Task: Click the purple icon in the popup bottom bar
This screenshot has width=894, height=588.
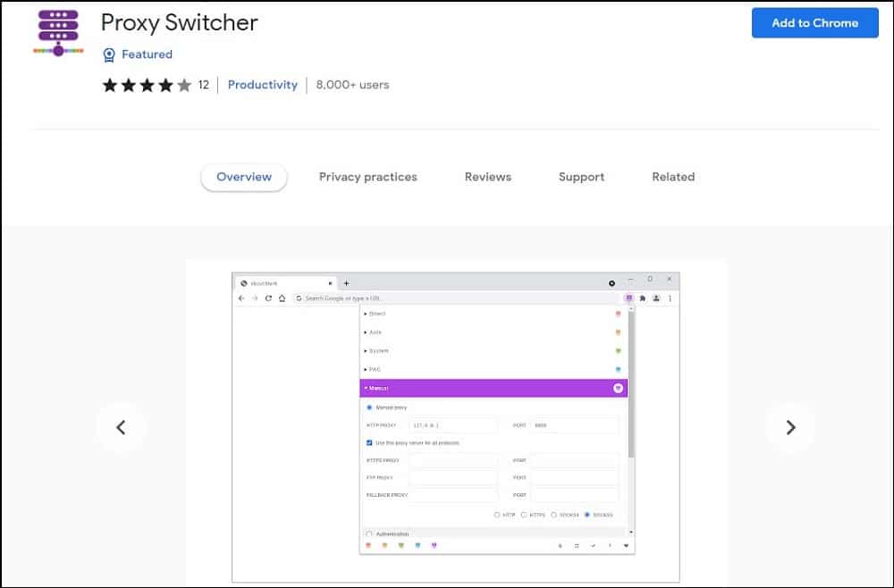Action: 434,546
